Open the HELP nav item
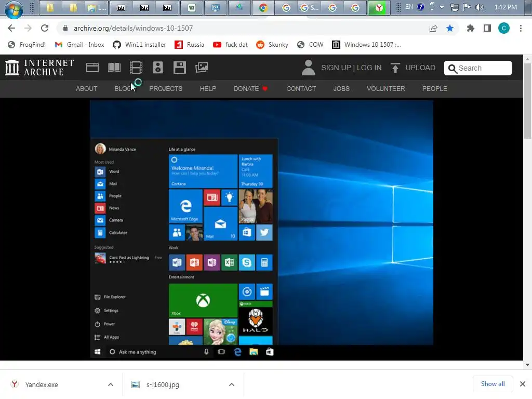The height and width of the screenshot is (399, 532). pyautogui.click(x=208, y=88)
